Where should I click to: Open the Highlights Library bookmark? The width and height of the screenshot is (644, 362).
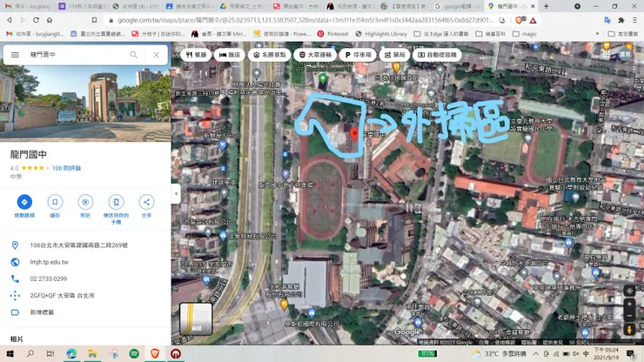click(381, 34)
